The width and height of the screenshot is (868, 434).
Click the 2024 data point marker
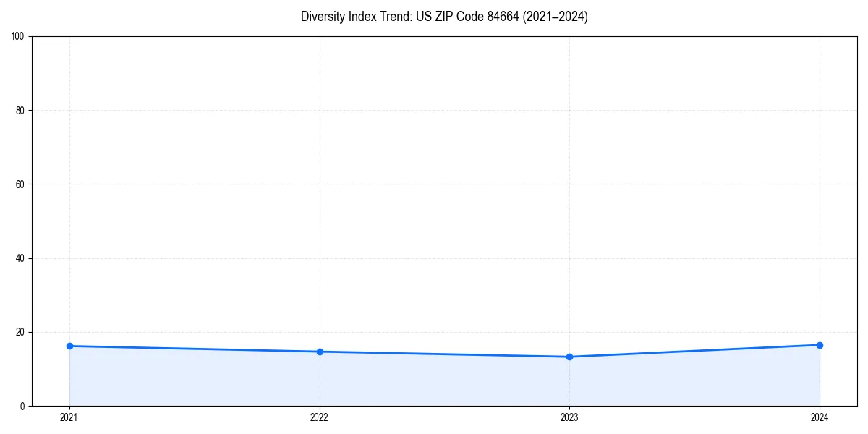820,345
